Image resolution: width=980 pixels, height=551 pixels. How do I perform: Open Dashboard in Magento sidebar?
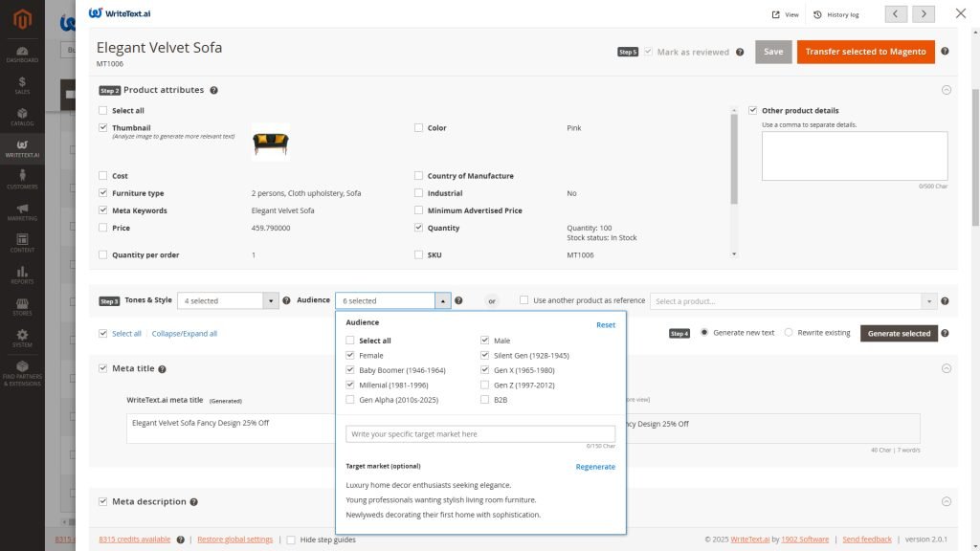(x=22, y=54)
